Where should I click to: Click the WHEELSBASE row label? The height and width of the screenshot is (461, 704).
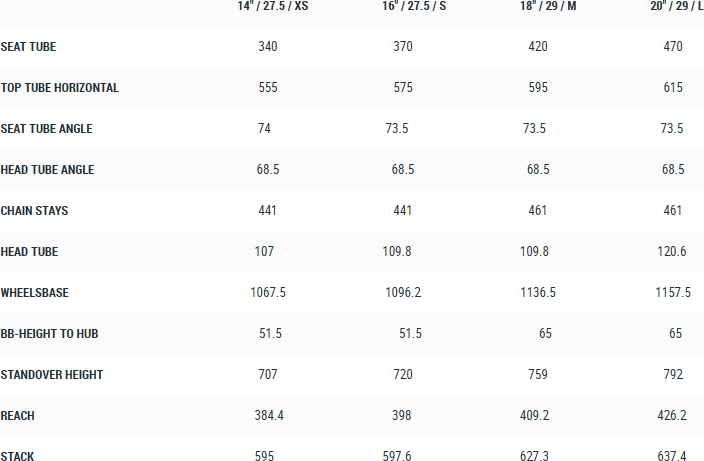tap(35, 293)
